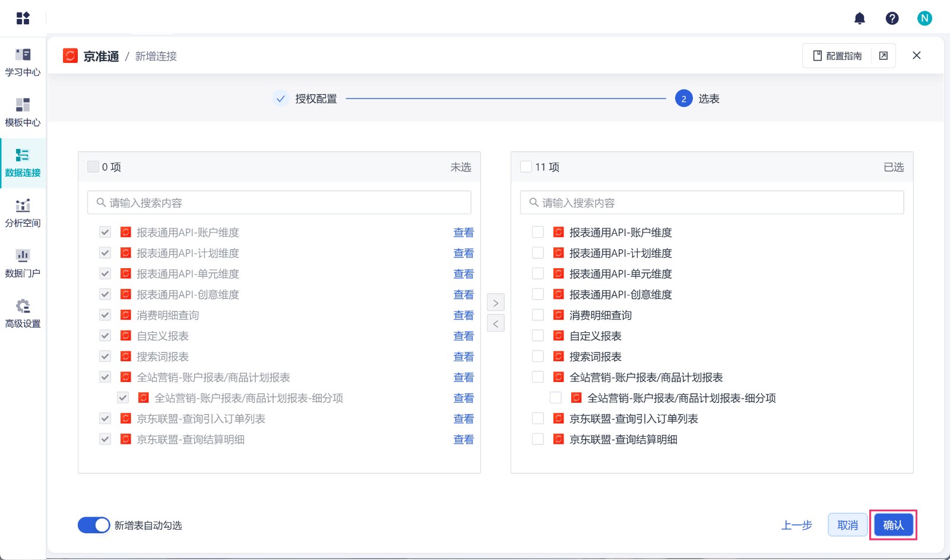Go to 模板中心 in the sidebar

tap(23, 113)
